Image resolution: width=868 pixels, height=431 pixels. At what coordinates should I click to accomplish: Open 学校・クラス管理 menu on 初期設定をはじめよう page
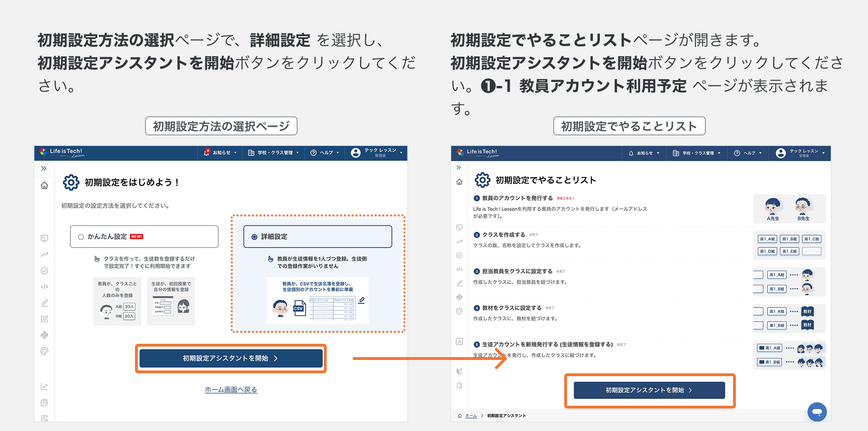(x=273, y=153)
